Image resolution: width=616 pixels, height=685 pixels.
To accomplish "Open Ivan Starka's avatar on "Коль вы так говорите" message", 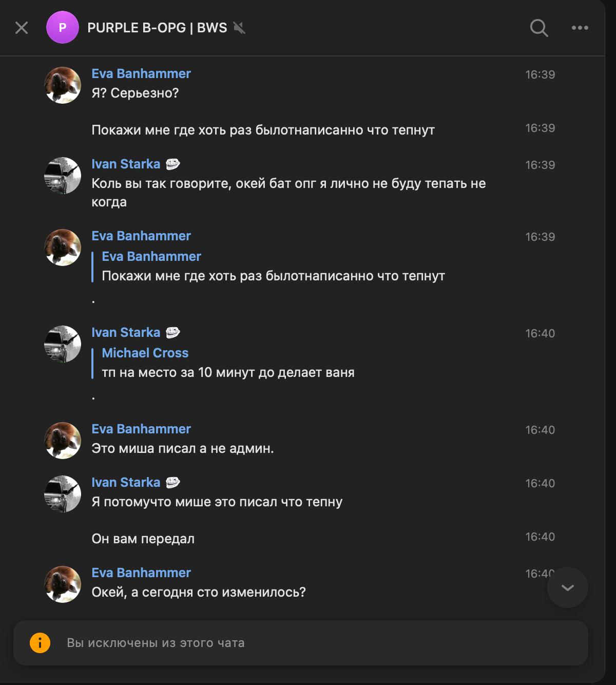I will pyautogui.click(x=63, y=176).
